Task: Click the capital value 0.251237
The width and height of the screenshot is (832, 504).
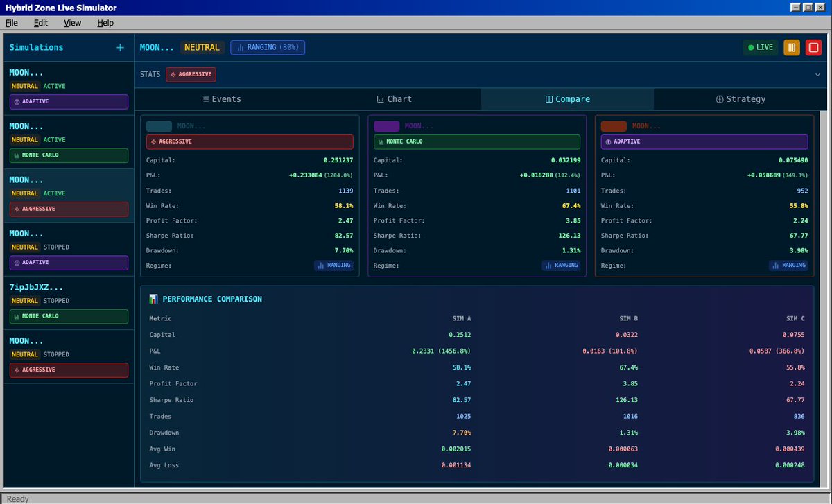Action: (338, 160)
